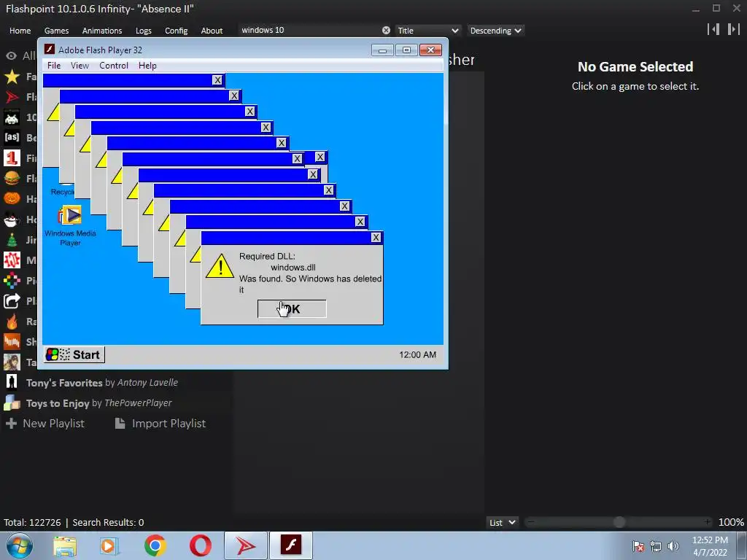Open the List layout dropdown

tap(502, 522)
